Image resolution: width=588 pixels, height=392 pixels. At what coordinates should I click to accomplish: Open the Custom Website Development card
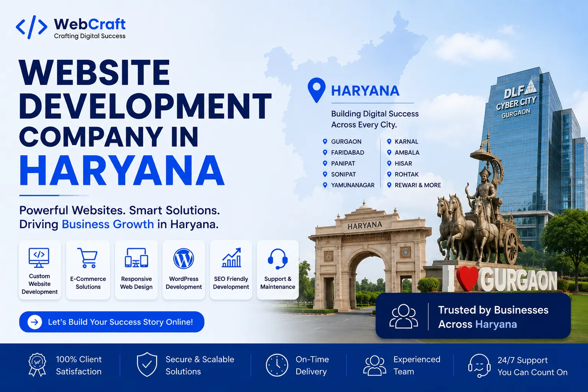39,270
